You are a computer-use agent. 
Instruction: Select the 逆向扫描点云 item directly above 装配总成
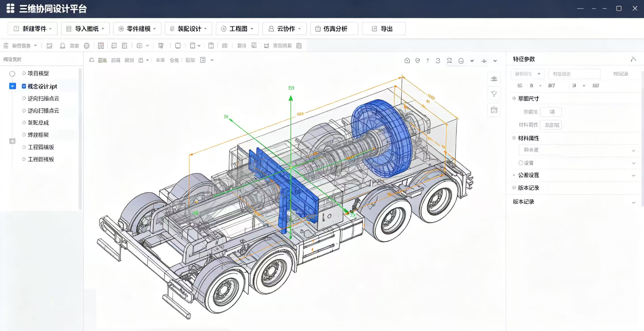pyautogui.click(x=43, y=111)
